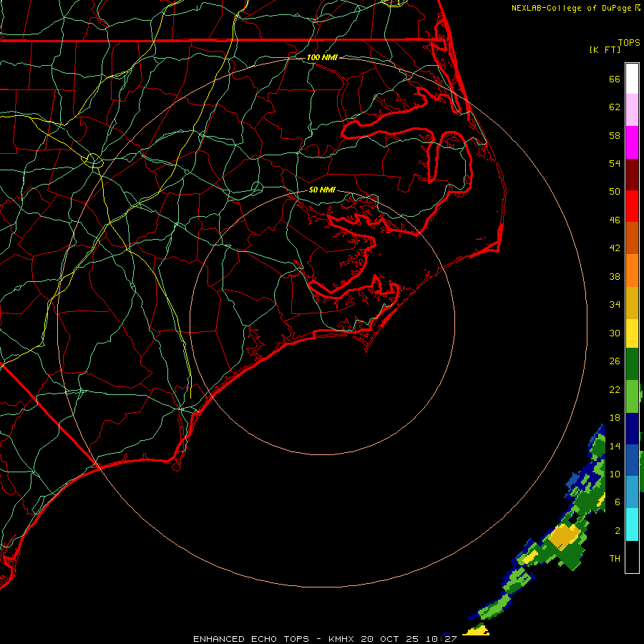Click the 100 NMI range ring label
This screenshot has height=644, width=644.
click(x=322, y=57)
